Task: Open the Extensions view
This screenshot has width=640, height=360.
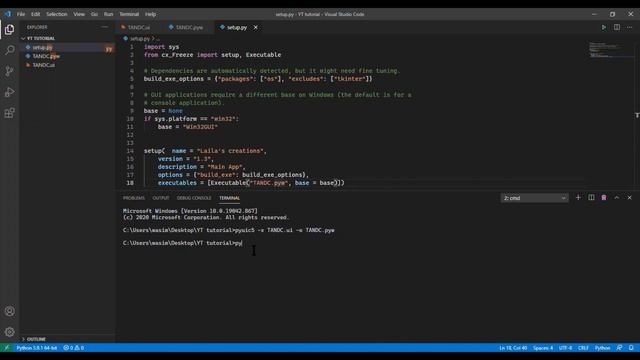Action: (x=9, y=113)
